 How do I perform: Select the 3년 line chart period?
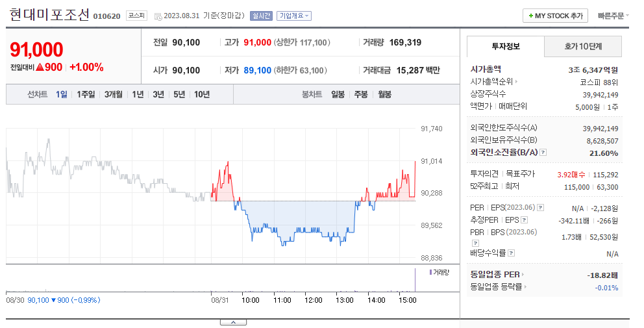[158, 95]
